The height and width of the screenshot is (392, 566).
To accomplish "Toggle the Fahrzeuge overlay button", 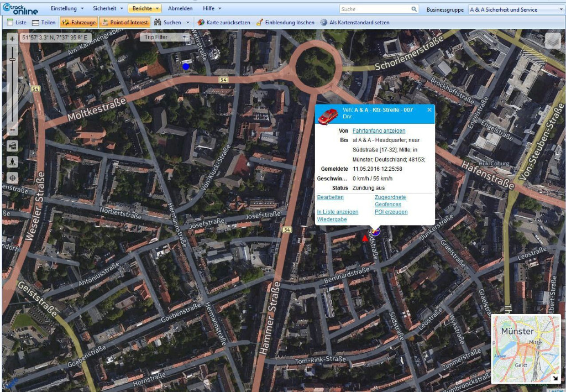I will point(78,22).
